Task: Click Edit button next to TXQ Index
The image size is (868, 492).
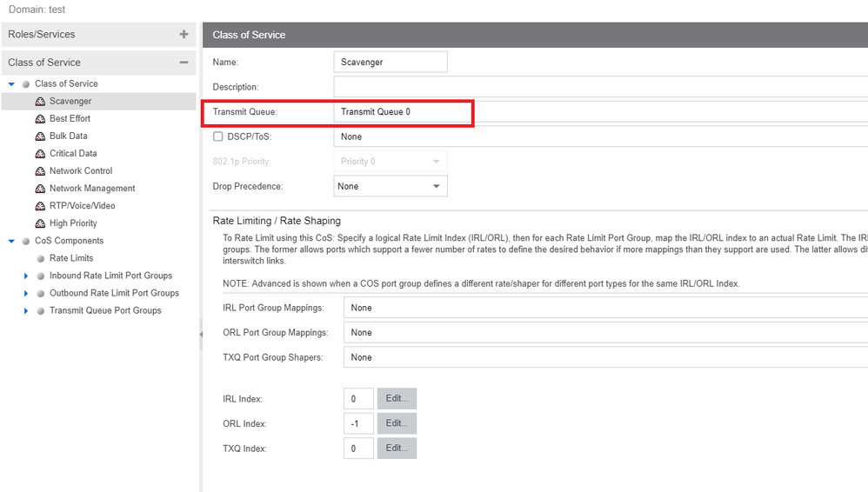Action: [397, 449]
